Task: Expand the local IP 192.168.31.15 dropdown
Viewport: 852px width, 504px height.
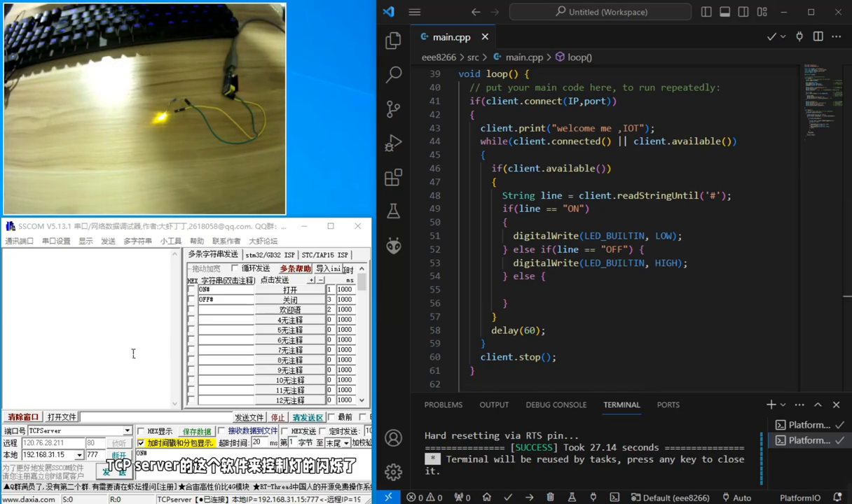Action: (x=79, y=455)
